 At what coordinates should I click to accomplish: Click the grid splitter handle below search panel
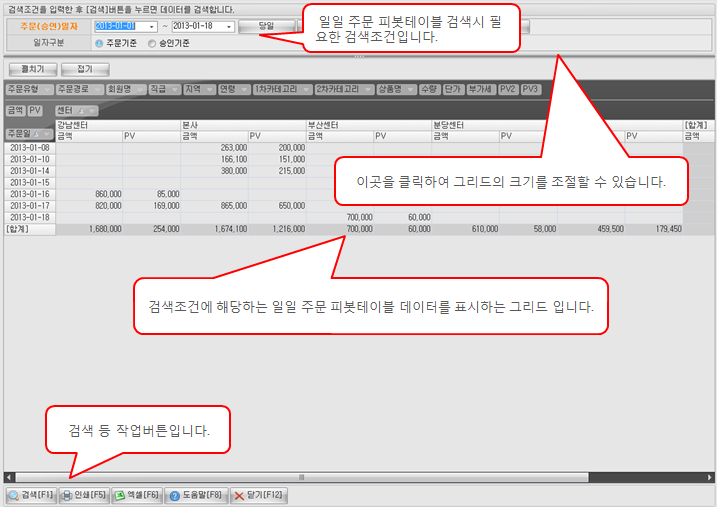coord(359,56)
